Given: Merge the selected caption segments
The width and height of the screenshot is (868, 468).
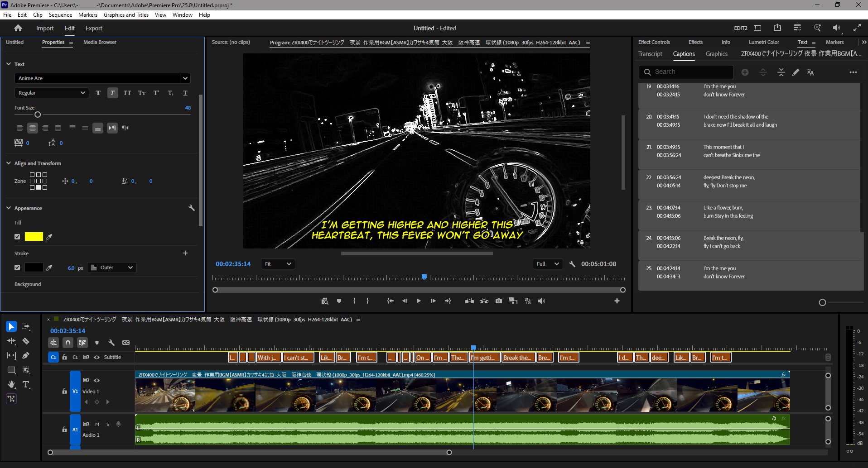Looking at the screenshot, I should pos(781,72).
